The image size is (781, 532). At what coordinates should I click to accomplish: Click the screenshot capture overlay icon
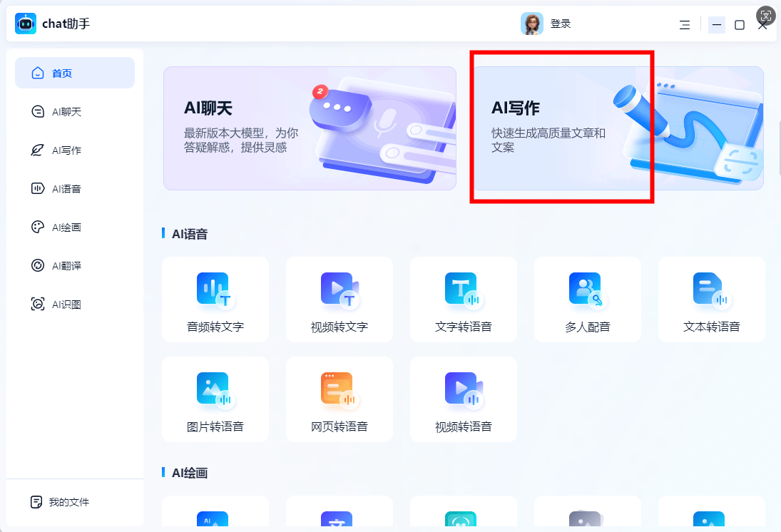(765, 16)
